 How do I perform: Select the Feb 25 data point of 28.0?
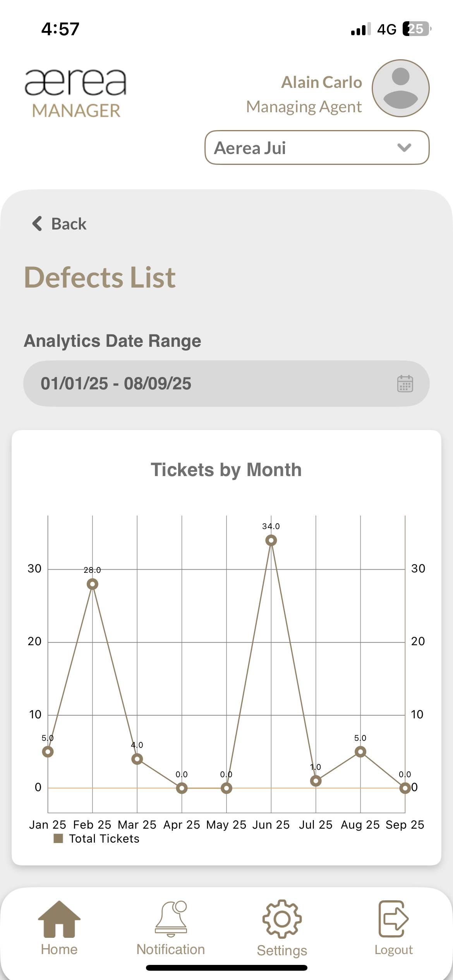point(93,584)
